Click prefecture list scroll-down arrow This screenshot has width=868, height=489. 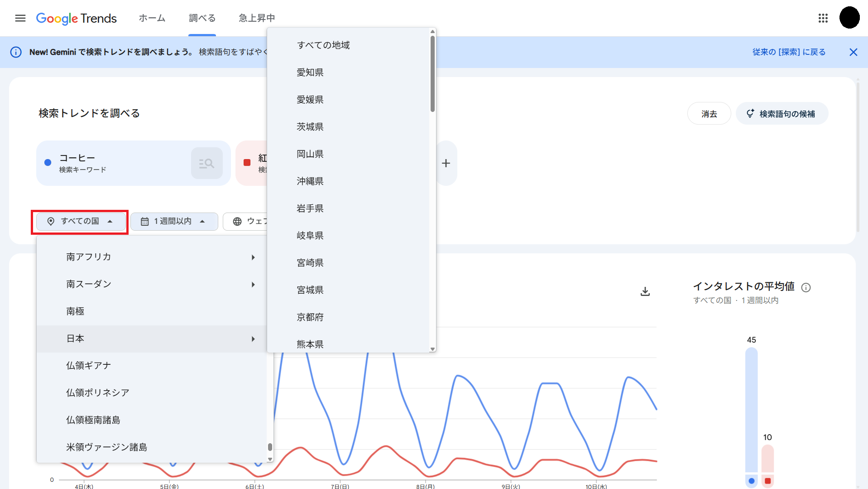point(432,349)
